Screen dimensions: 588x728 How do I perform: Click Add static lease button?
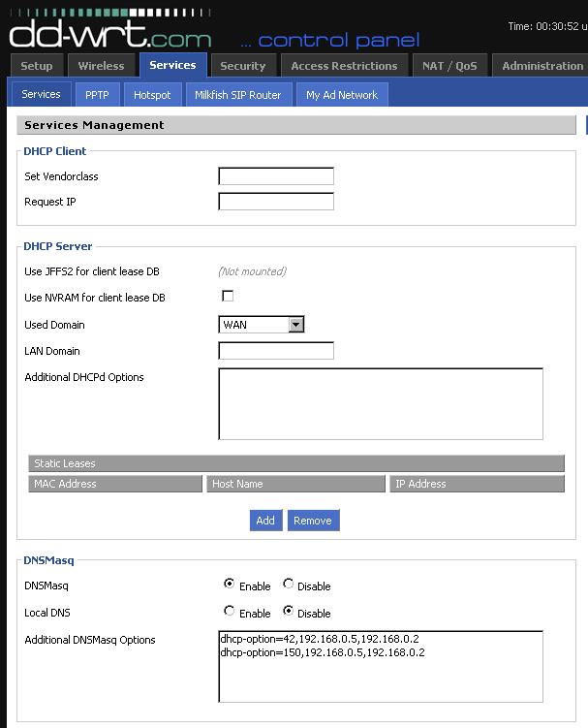click(x=264, y=521)
